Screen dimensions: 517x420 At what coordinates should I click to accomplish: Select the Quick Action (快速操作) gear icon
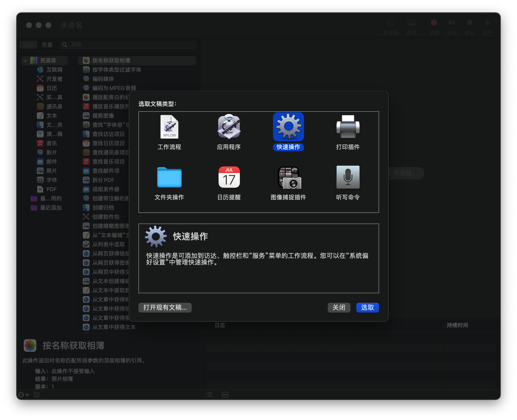[x=288, y=127]
